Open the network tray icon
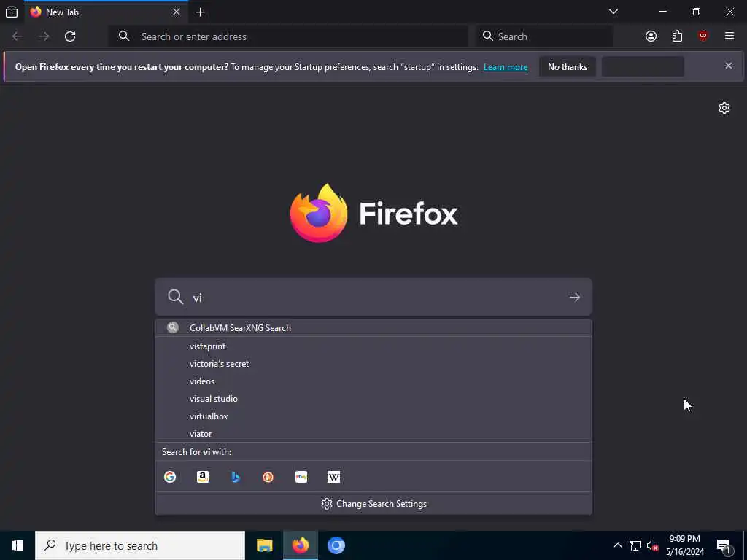Screen dimensions: 747x560 click(x=635, y=545)
